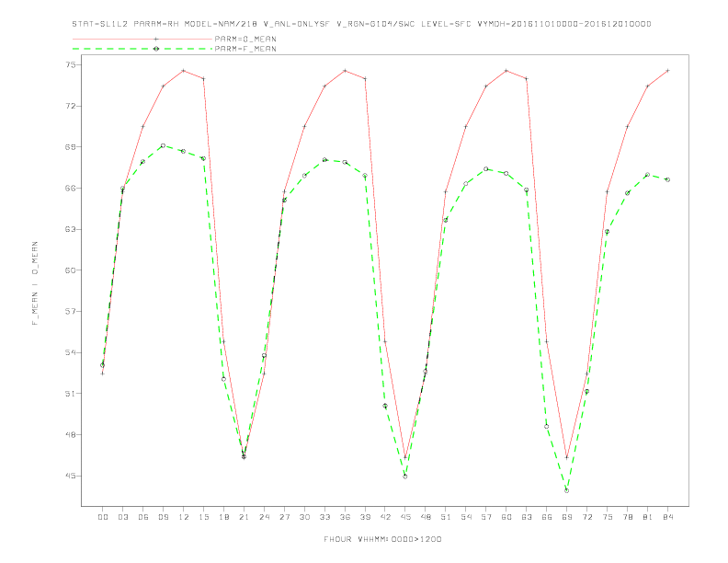728x563 pixels.
Task: Choose the x-axis tick label 45
Action: click(405, 517)
